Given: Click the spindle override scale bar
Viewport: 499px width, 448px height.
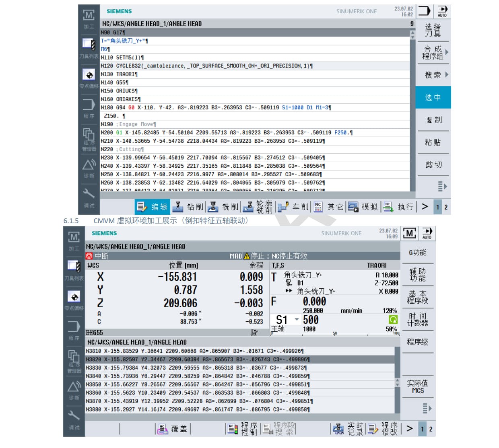Looking at the screenshot, I should click(x=335, y=334).
